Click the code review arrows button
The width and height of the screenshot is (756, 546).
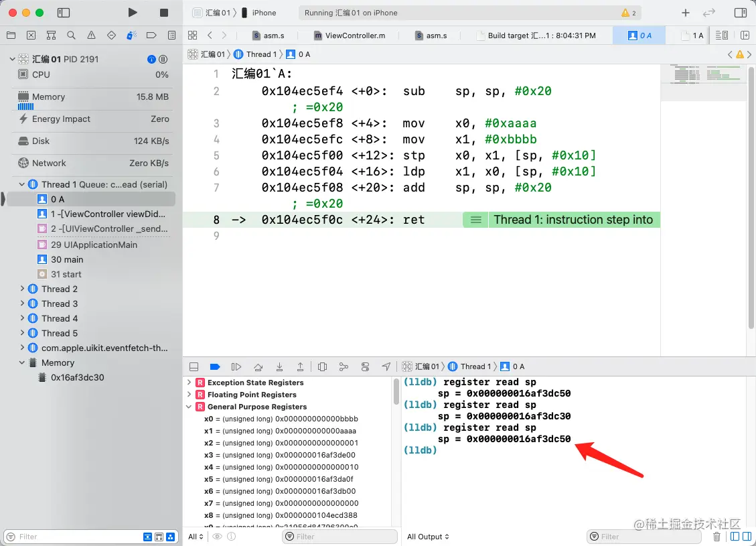(x=708, y=13)
